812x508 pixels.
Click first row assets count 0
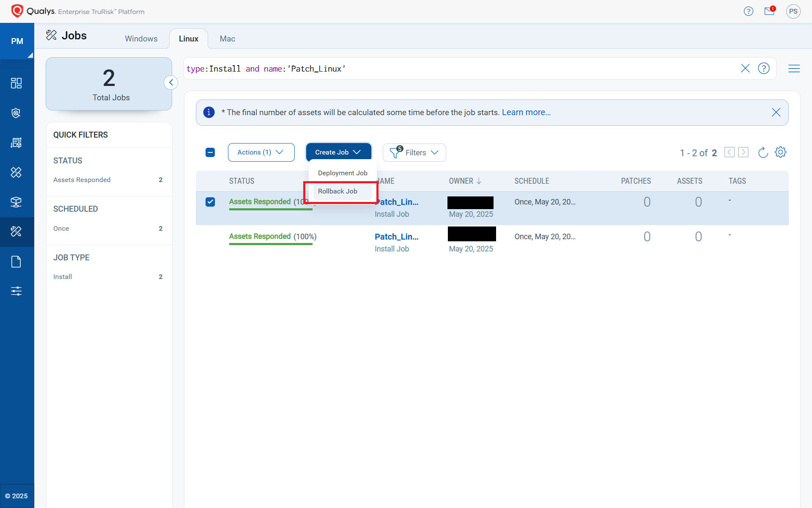(x=699, y=202)
